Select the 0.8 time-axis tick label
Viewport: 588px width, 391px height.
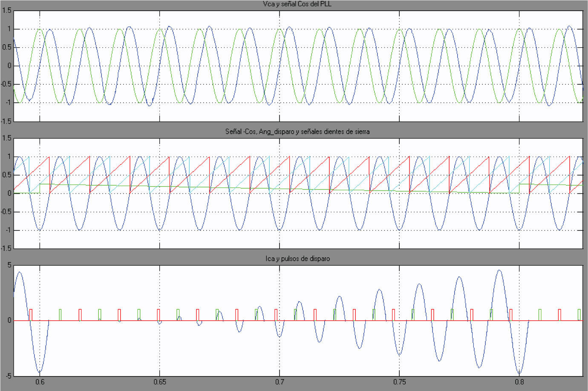(519, 382)
